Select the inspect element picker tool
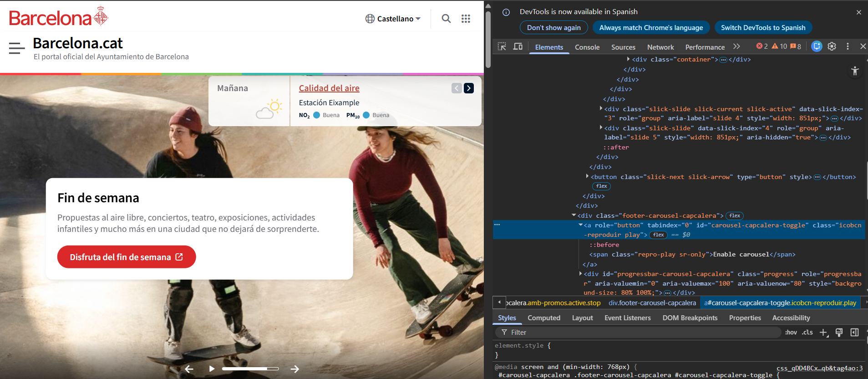868x379 pixels. pyautogui.click(x=502, y=46)
